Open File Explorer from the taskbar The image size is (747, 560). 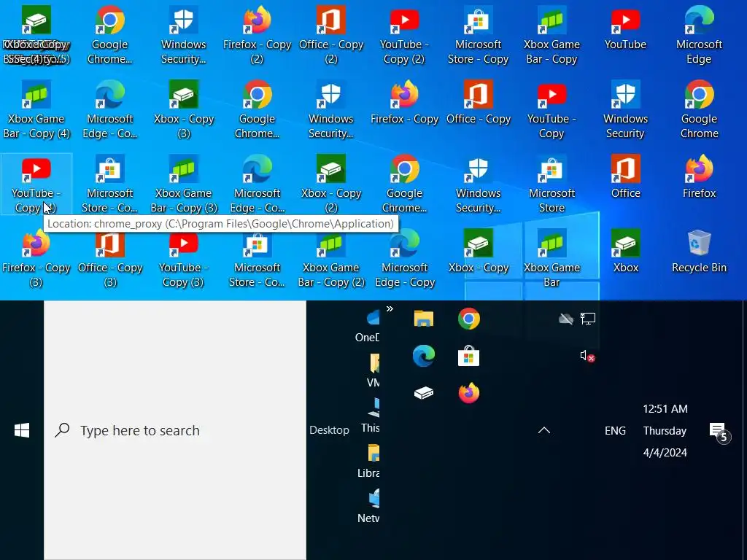point(424,319)
